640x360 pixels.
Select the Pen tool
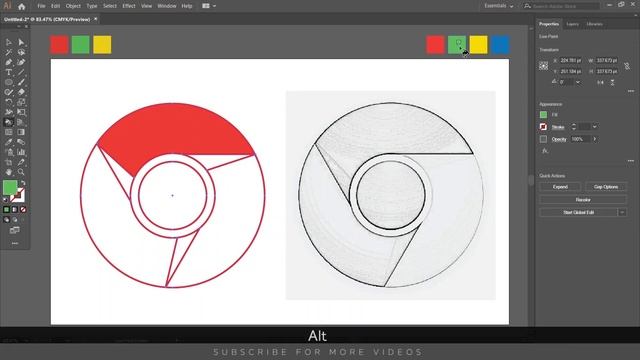point(9,62)
